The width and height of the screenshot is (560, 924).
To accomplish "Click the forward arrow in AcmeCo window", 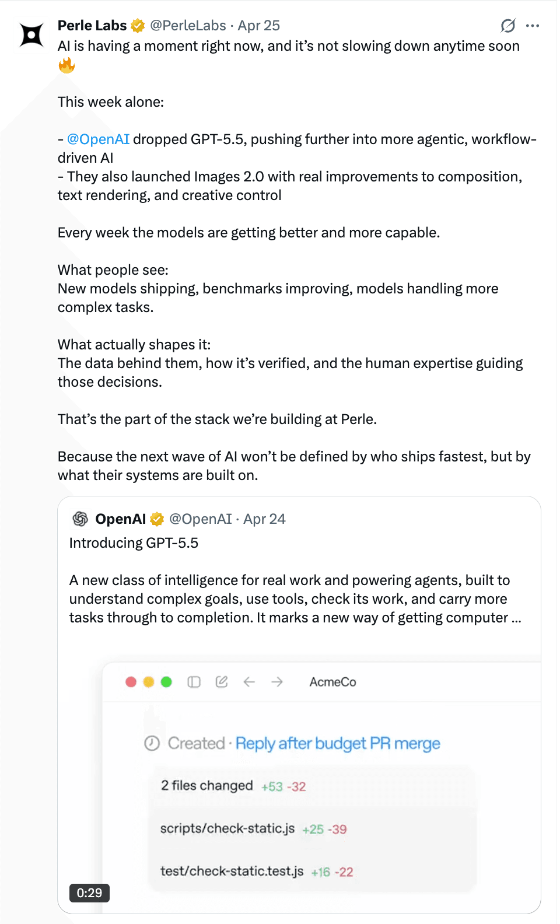I will click(277, 682).
